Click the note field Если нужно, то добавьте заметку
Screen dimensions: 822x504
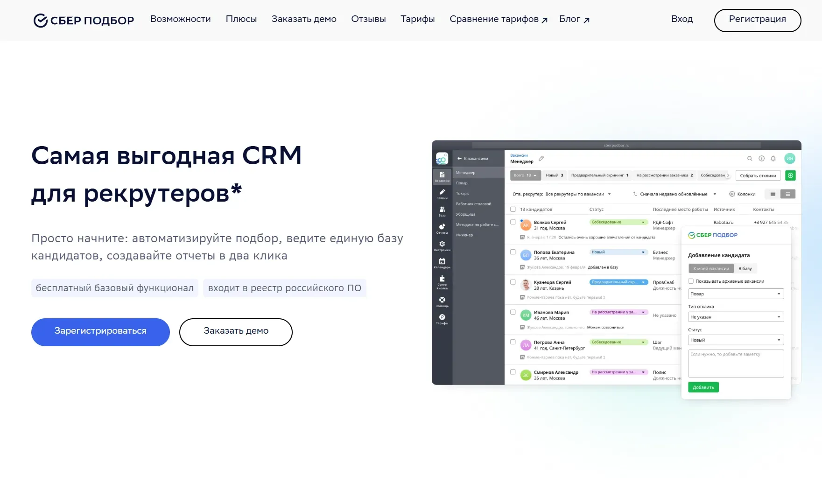coord(736,363)
